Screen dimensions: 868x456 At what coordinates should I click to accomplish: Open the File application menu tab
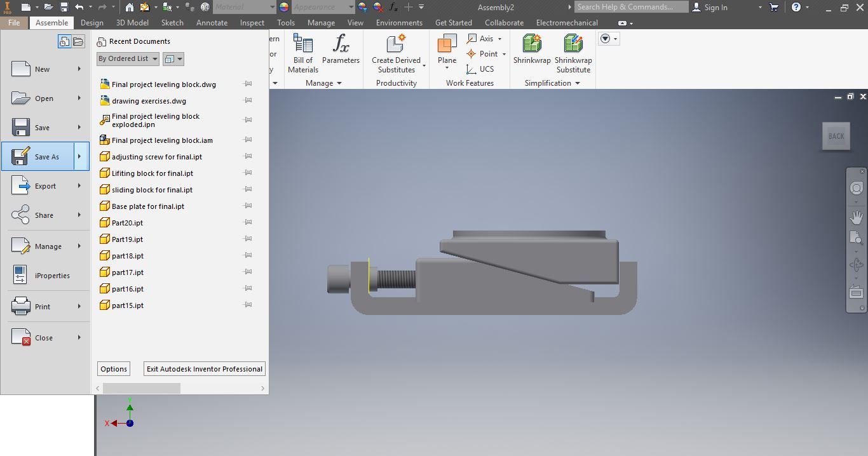pos(13,22)
